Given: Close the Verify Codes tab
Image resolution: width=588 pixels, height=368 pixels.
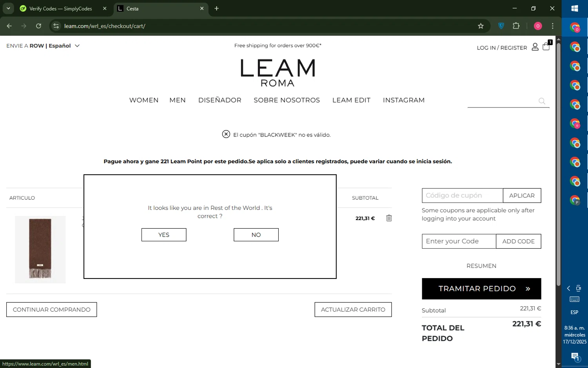Looking at the screenshot, I should click(x=105, y=8).
